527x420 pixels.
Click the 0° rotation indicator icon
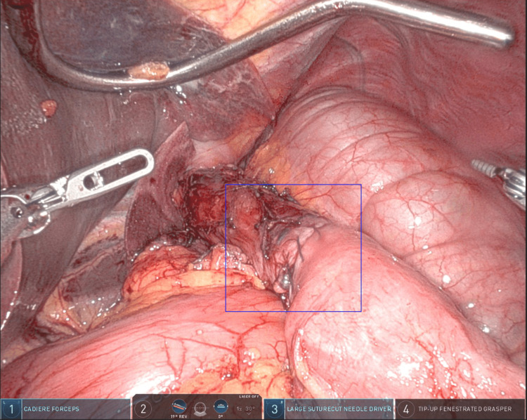click(220, 407)
